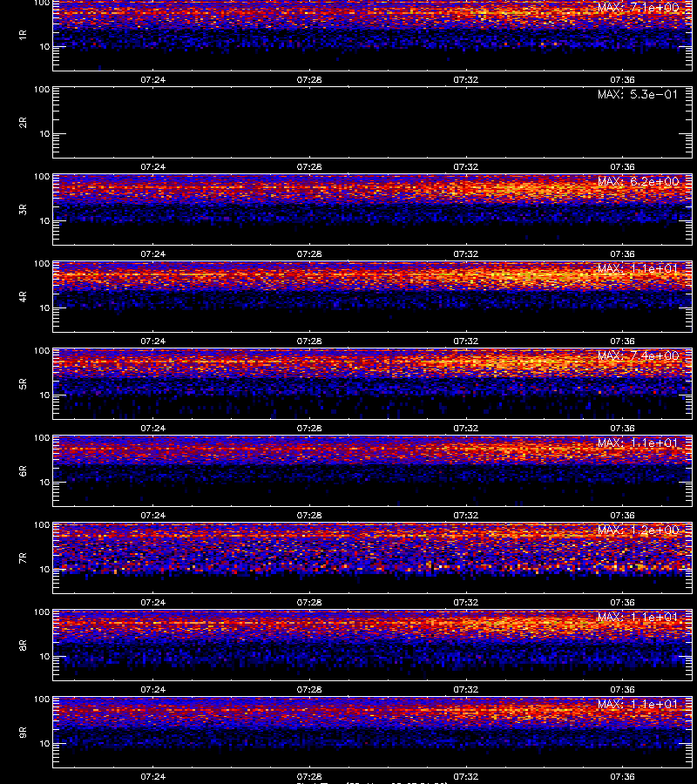Click the 07:32 tick label below 1R

click(465, 79)
